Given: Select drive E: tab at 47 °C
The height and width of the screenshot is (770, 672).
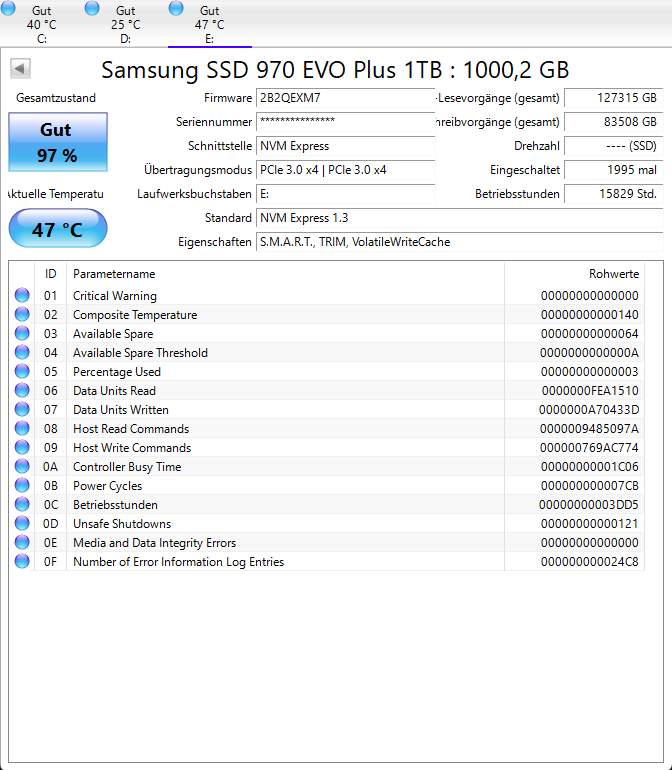Looking at the screenshot, I should 210,24.
